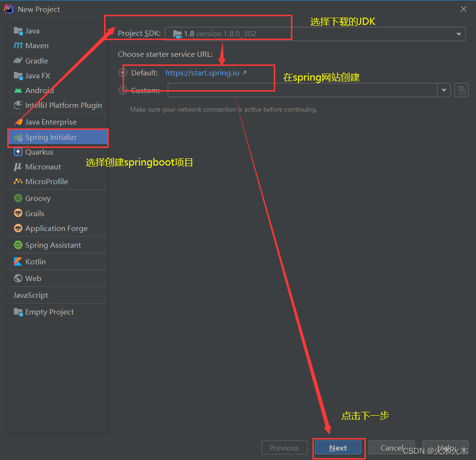Viewport: 476px width, 460px height.
Task: Select MicroProfile text entry
Action: coord(47,182)
